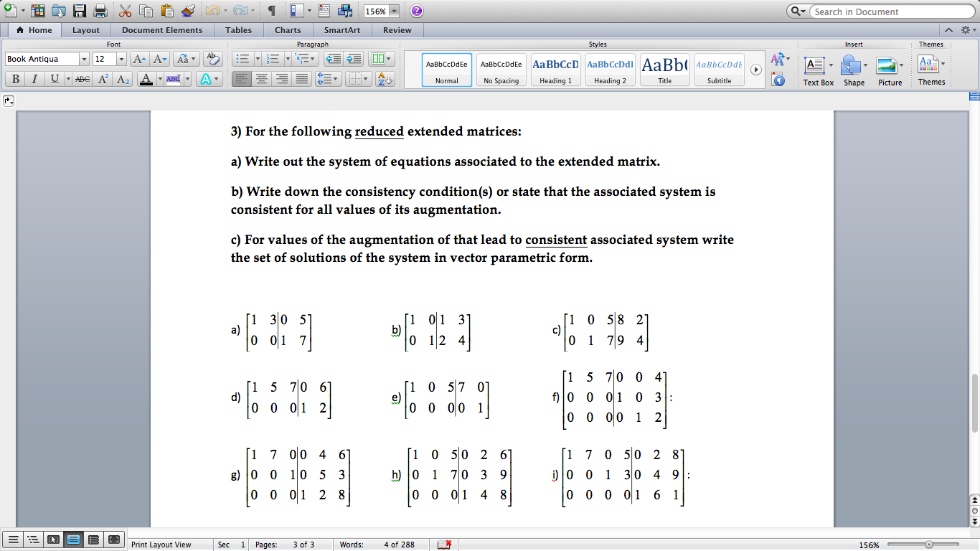Click the Save icon in the toolbar

77,10
